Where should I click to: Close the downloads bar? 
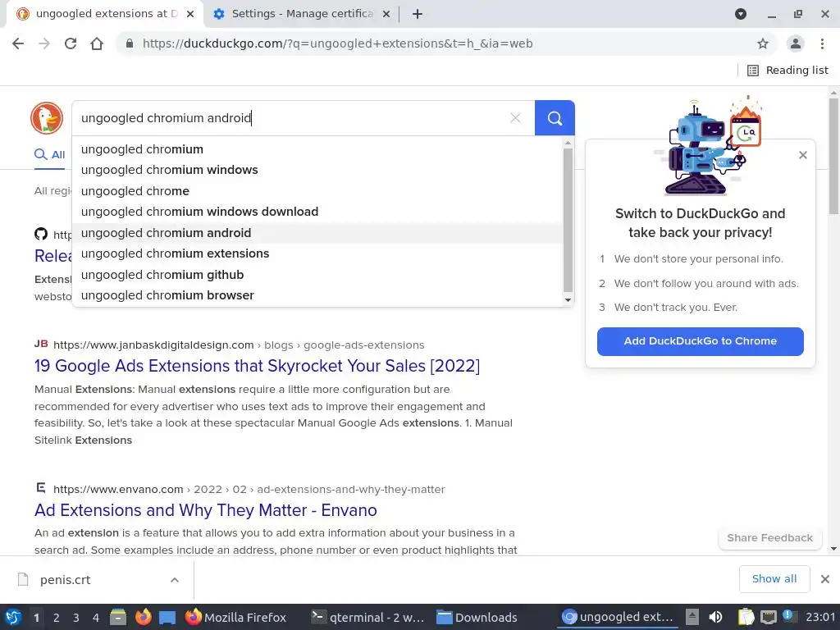[x=825, y=578]
